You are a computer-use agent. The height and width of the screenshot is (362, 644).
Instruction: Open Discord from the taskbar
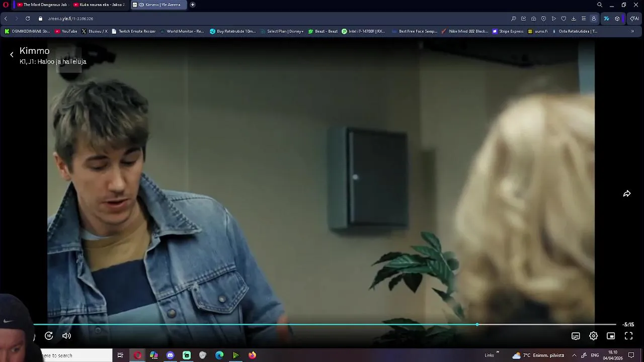coord(170,355)
